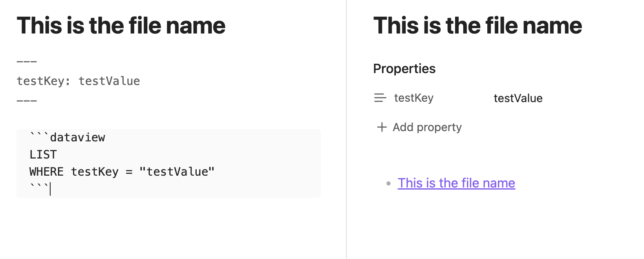Viewport: 644px width, 259px height.
Task: Click the LIST line in the code block
Action: [43, 154]
